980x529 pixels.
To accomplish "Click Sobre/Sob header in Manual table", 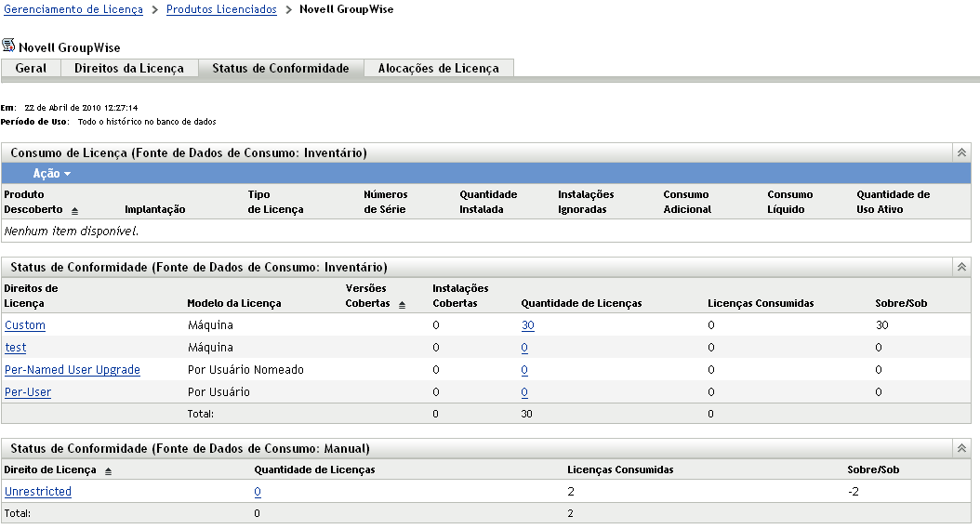I will (873, 469).
